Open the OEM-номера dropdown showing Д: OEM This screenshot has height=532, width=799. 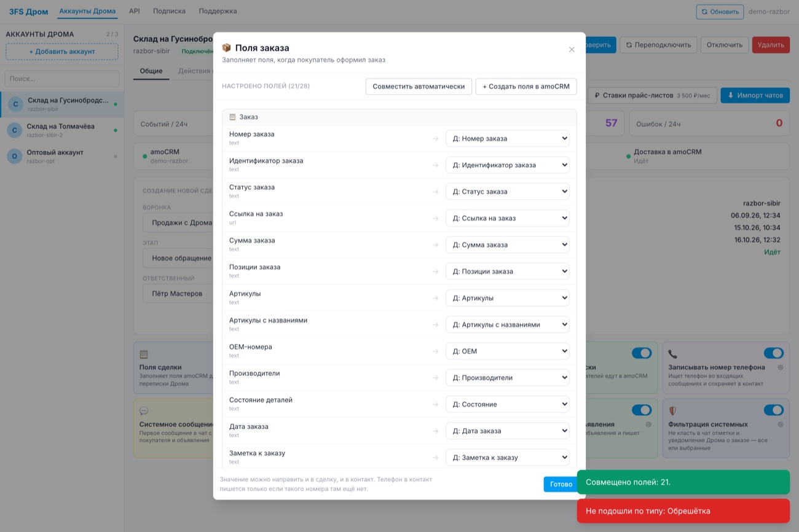[x=508, y=351]
